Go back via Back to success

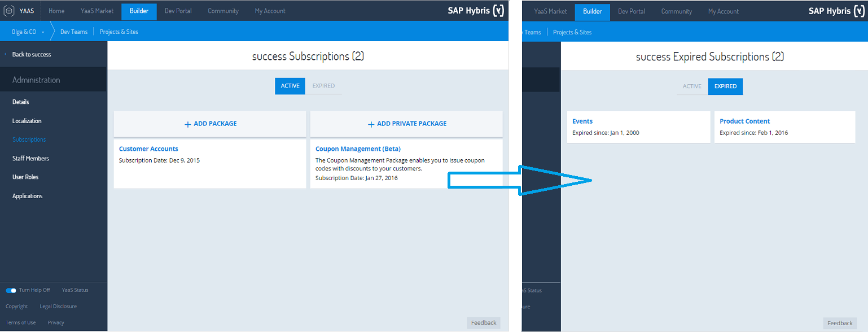point(32,54)
